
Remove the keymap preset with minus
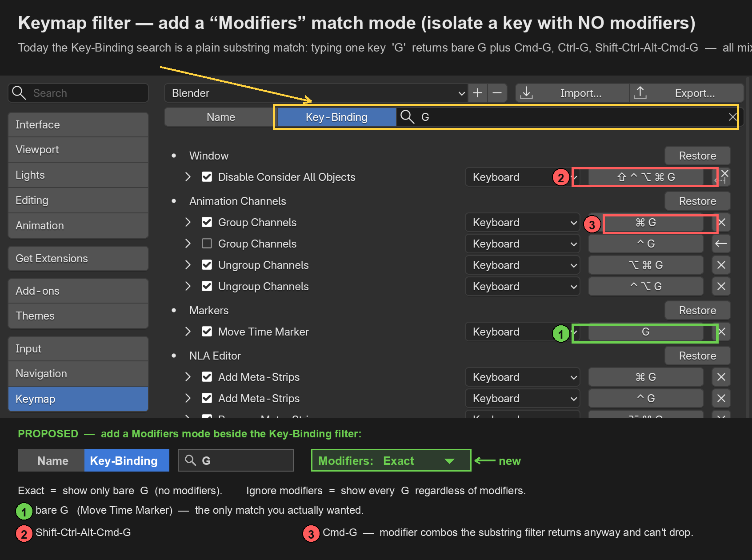[x=497, y=93]
